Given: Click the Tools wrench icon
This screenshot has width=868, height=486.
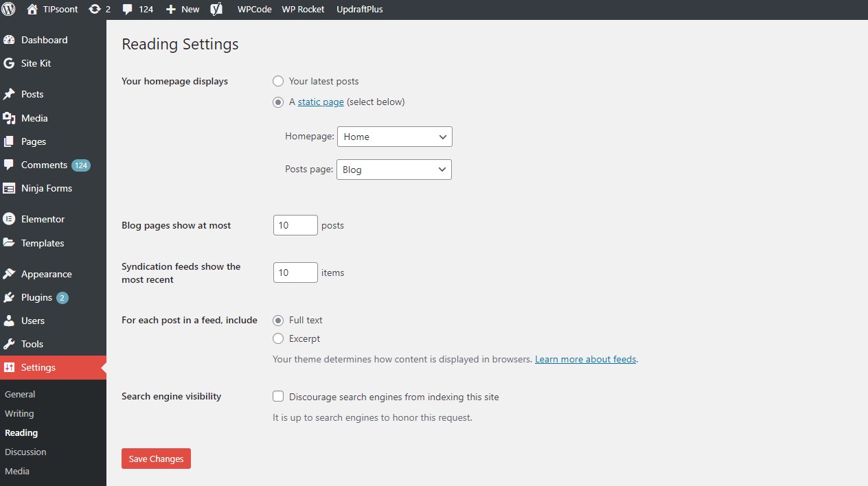Looking at the screenshot, I should pyautogui.click(x=9, y=344).
